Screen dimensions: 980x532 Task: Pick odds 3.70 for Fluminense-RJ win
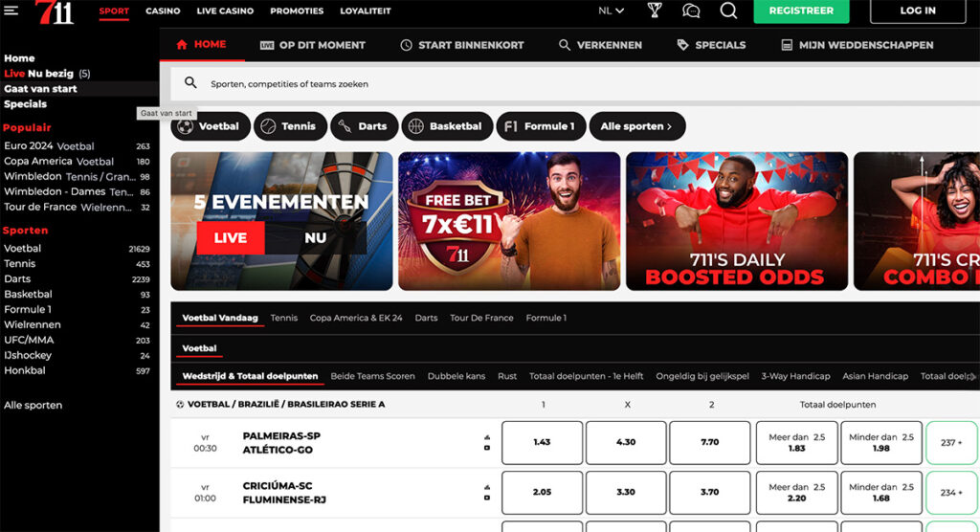coord(709,493)
